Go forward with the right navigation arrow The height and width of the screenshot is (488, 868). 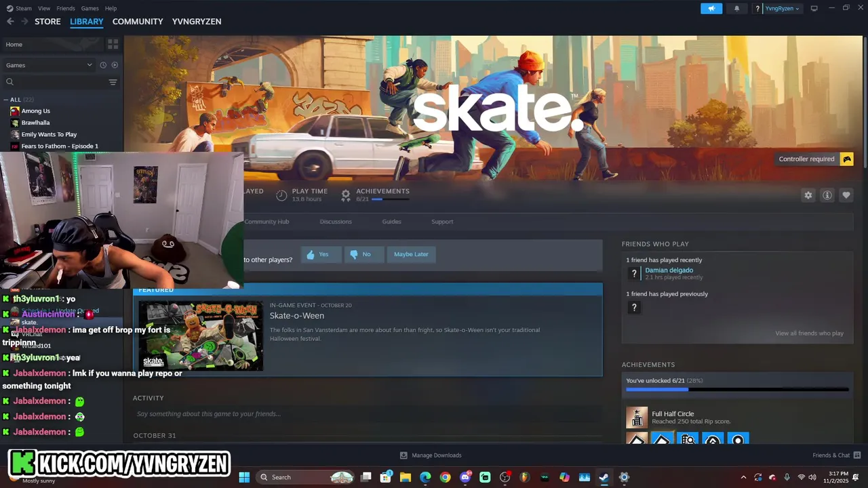tap(24, 22)
